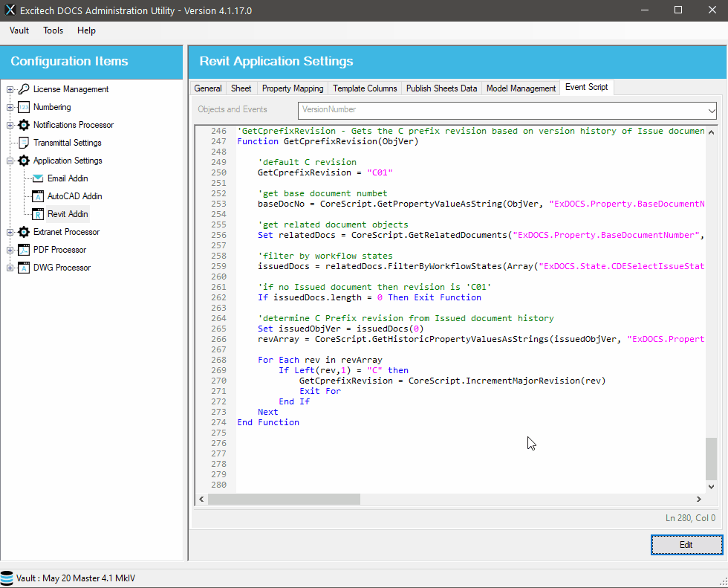Collapse the Application Settings tree node
This screenshot has height=588, width=728.
[10, 161]
